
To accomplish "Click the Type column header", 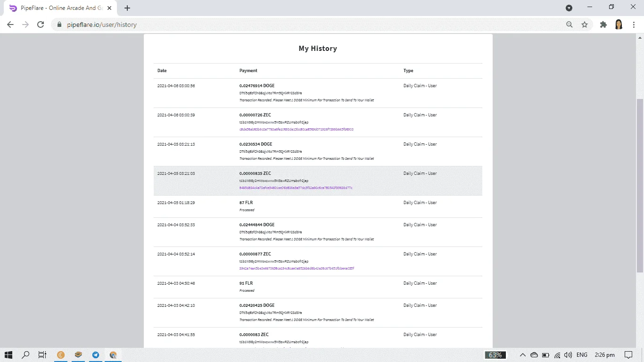I will pyautogui.click(x=408, y=71).
